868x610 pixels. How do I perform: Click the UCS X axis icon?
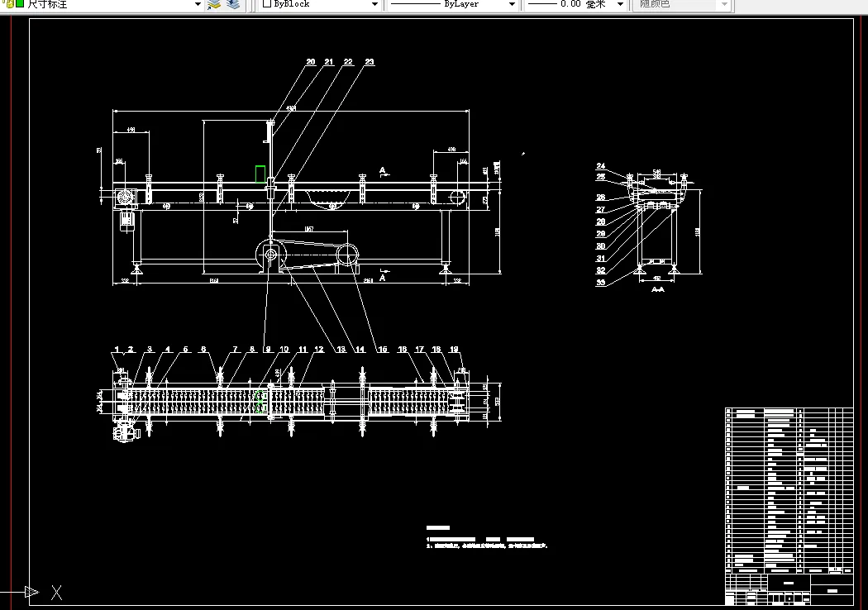click(56, 593)
